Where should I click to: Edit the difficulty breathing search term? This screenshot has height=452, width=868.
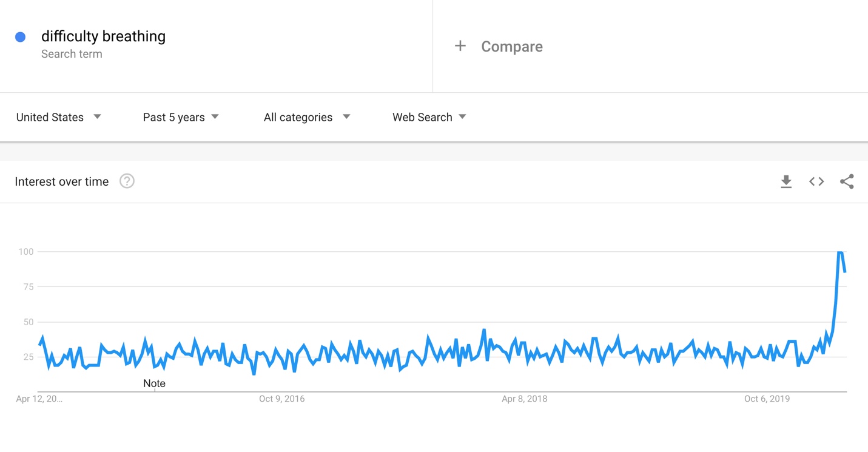pyautogui.click(x=103, y=36)
